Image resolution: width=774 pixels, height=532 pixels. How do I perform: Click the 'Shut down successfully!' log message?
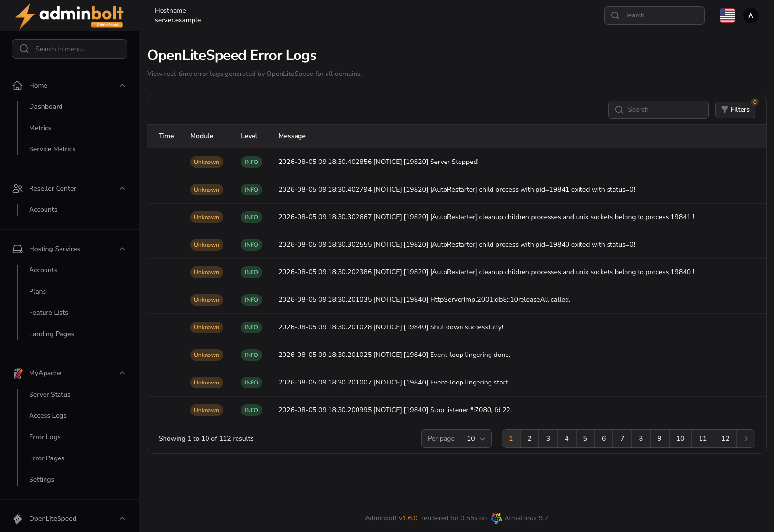pos(391,327)
